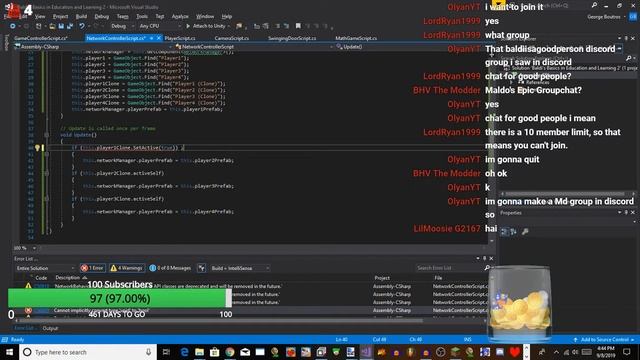
Task: Open the NetworkControllerScript class dropdown
Action: point(254,47)
